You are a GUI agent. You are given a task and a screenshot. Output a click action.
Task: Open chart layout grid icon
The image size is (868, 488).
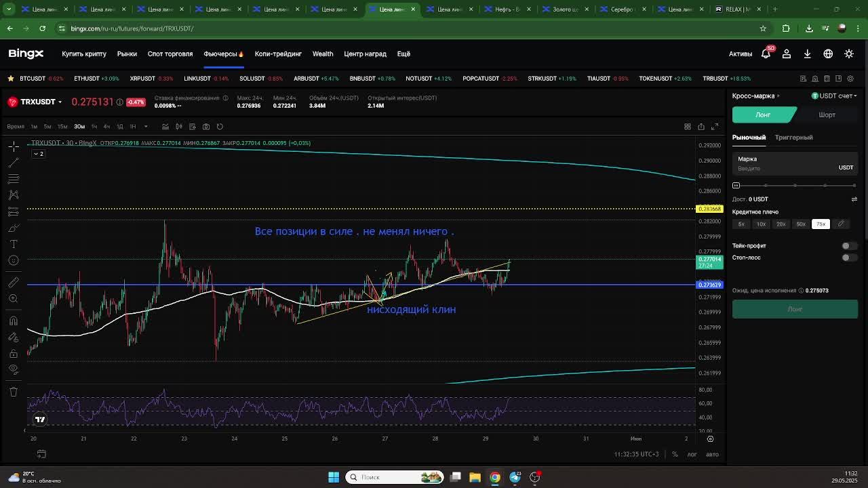tap(688, 126)
